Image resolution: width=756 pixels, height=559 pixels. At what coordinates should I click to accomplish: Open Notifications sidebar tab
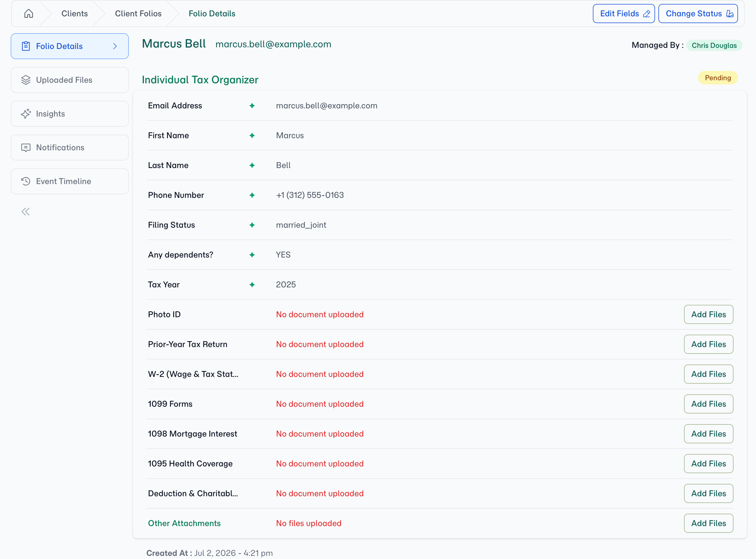tap(70, 147)
